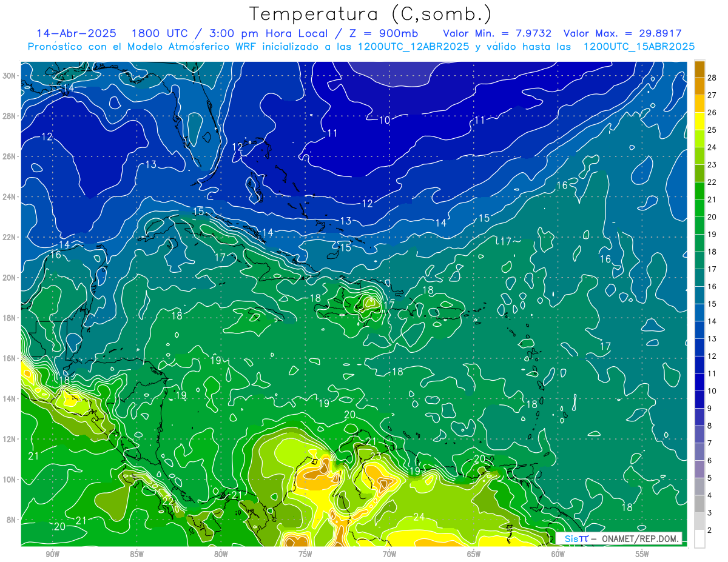Image resolution: width=728 pixels, height=562 pixels.
Task: Click the 18N latitude axis label
Action: (x=9, y=318)
